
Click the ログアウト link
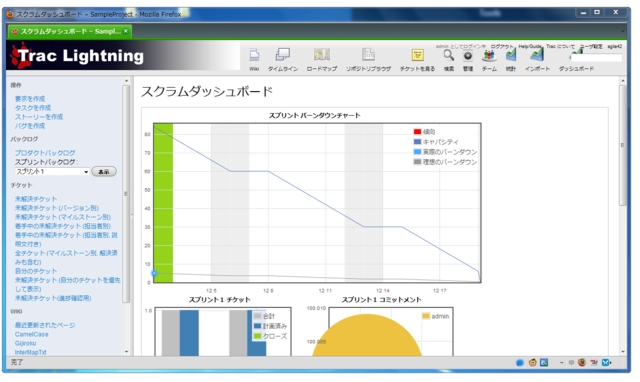[x=502, y=47]
